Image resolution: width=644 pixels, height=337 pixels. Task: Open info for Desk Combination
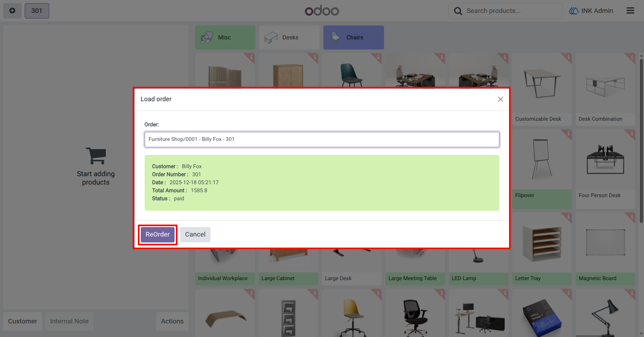point(631,57)
